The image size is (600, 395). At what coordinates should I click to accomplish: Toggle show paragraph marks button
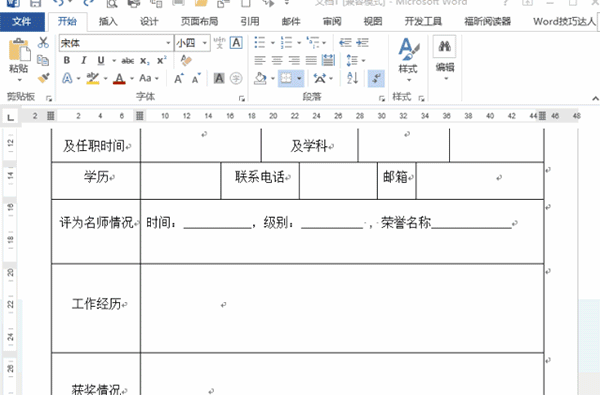[376, 78]
